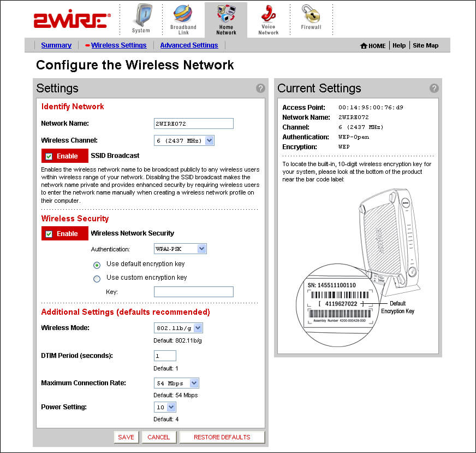Viewport: 476px width, 453px height.
Task: Toggle the SSID Broadcast Enable checkbox
Action: point(49,156)
